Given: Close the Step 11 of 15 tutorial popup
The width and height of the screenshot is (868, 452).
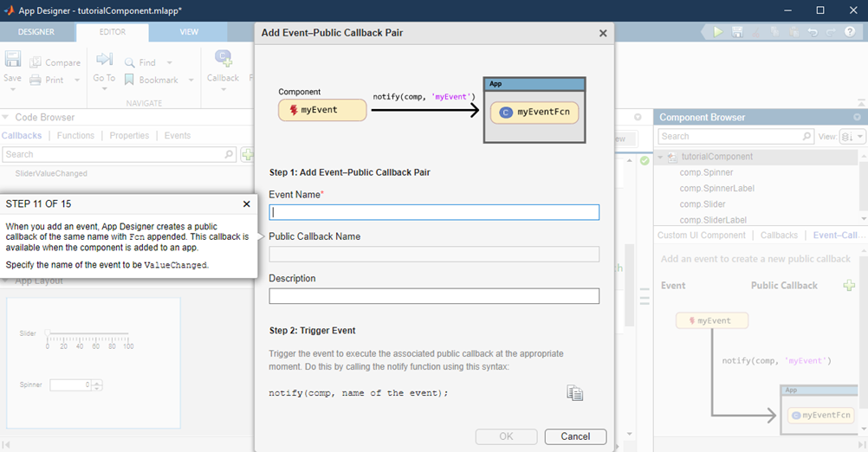Looking at the screenshot, I should (x=246, y=204).
